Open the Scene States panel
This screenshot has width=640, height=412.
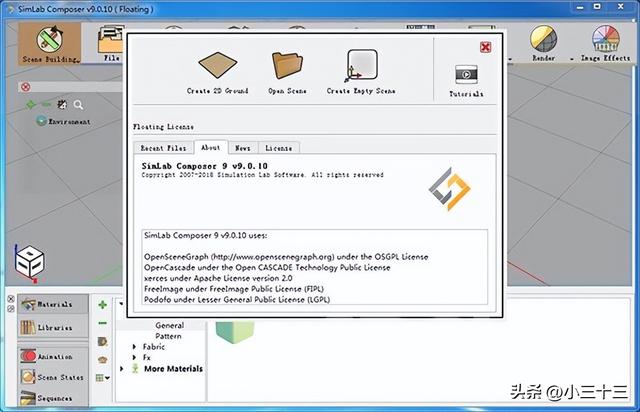point(53,377)
